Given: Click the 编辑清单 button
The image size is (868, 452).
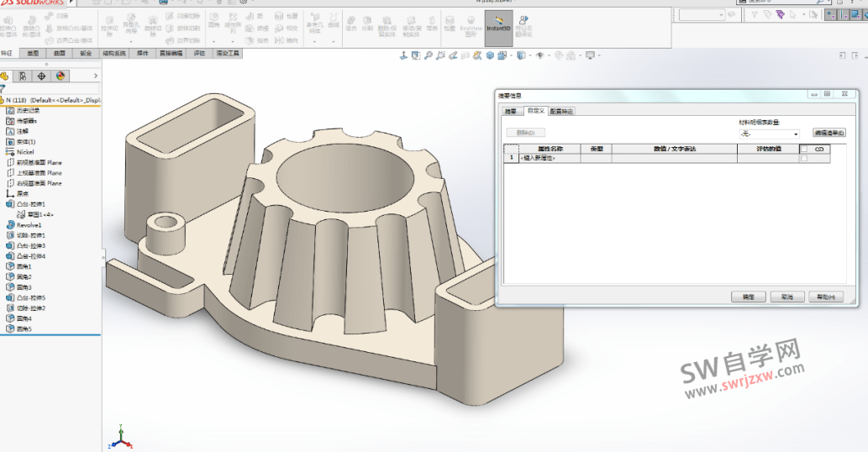Looking at the screenshot, I should 829,133.
